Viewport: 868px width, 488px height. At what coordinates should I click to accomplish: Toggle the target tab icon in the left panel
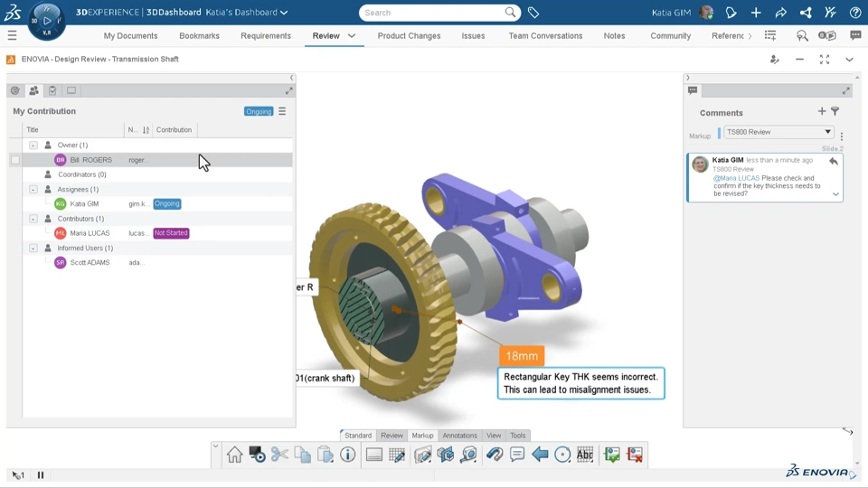(15, 90)
